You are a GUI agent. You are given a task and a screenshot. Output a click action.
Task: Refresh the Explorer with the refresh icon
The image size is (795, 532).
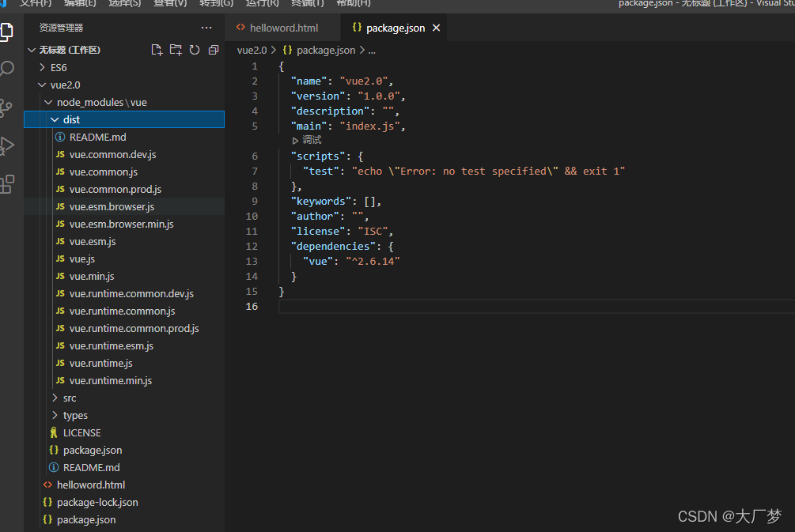point(194,49)
